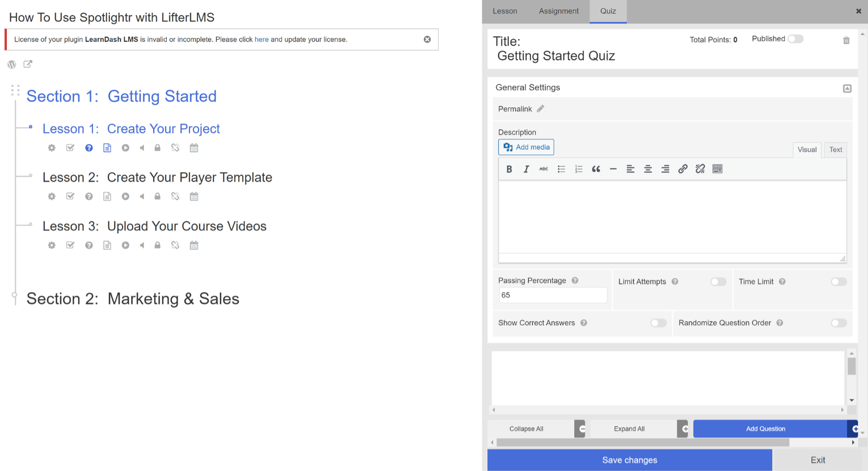The image size is (868, 471).
Task: Open settings gear for Lesson 2
Action: tap(52, 197)
